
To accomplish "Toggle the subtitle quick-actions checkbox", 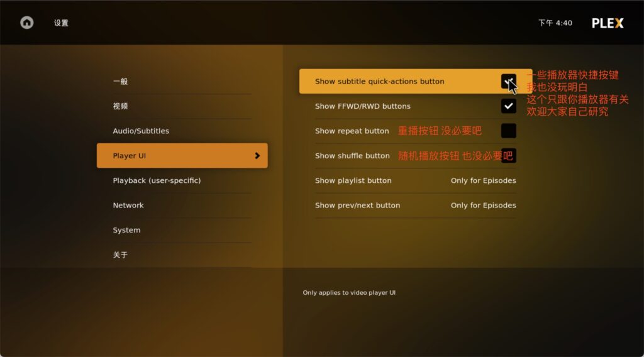I will (508, 81).
